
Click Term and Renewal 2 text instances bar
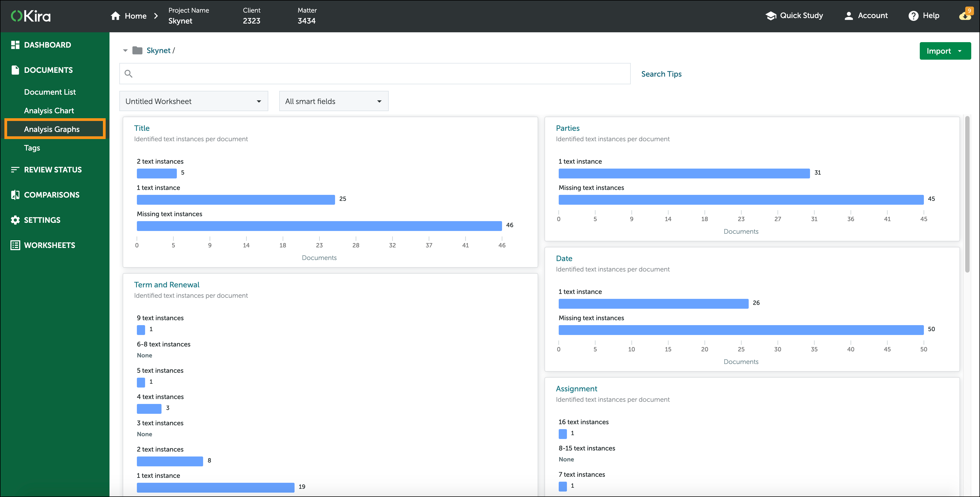click(170, 461)
